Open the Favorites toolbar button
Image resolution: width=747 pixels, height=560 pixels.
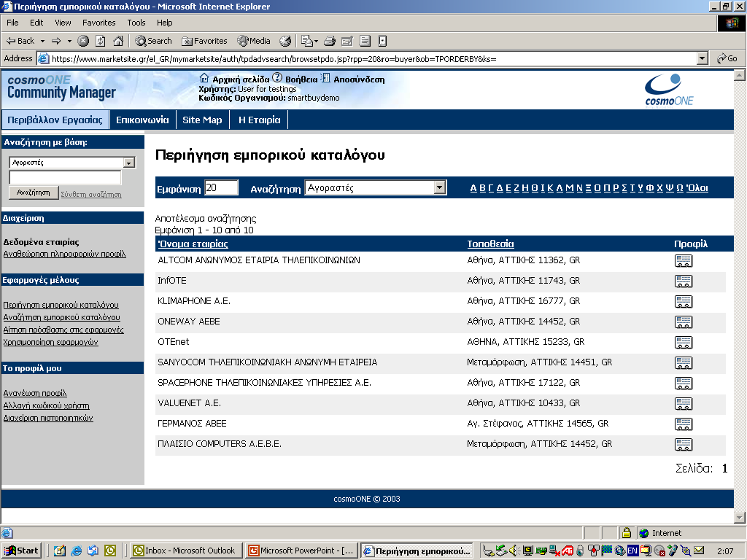point(204,41)
